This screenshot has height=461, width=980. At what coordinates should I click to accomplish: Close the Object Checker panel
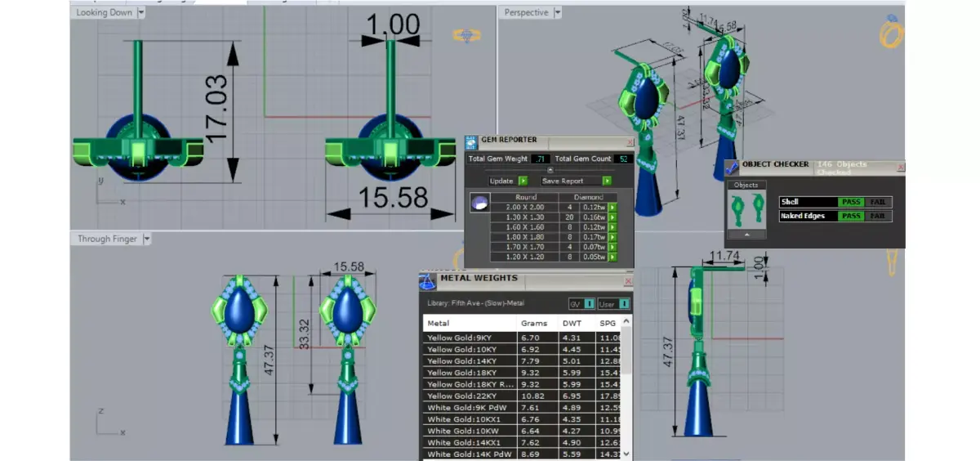[901, 166]
